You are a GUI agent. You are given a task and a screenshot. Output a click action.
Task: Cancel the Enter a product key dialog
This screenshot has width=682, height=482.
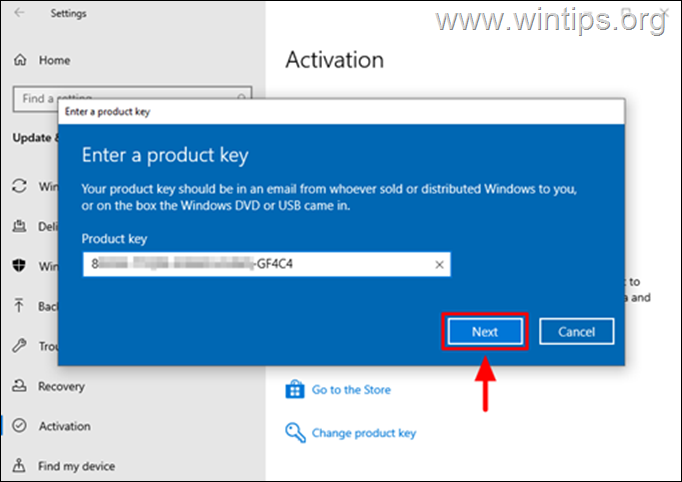coord(577,331)
